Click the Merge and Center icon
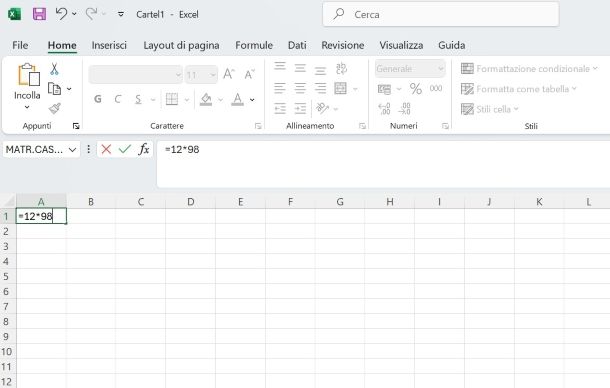 340,88
